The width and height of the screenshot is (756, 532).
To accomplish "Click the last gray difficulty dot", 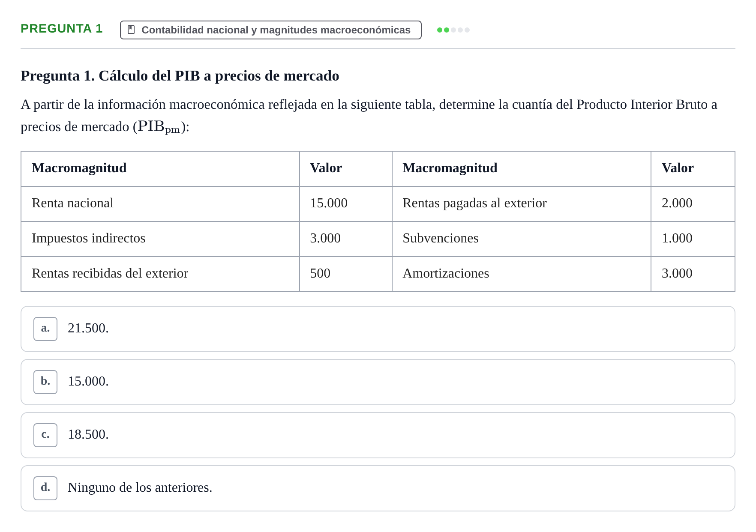I will 467,30.
